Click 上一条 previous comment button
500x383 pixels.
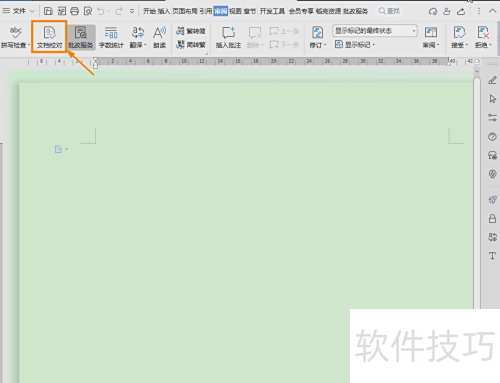[x=284, y=31]
